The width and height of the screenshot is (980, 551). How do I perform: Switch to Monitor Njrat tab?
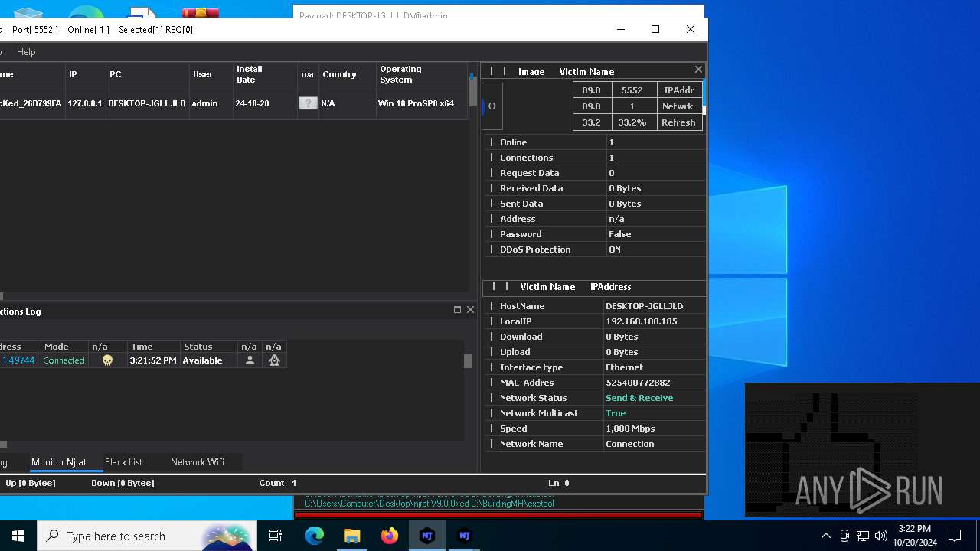coord(59,462)
